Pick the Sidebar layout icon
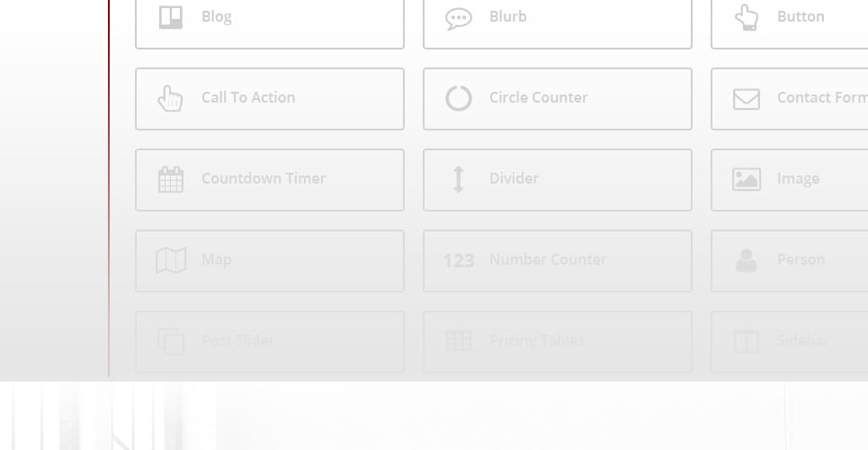 pos(747,341)
